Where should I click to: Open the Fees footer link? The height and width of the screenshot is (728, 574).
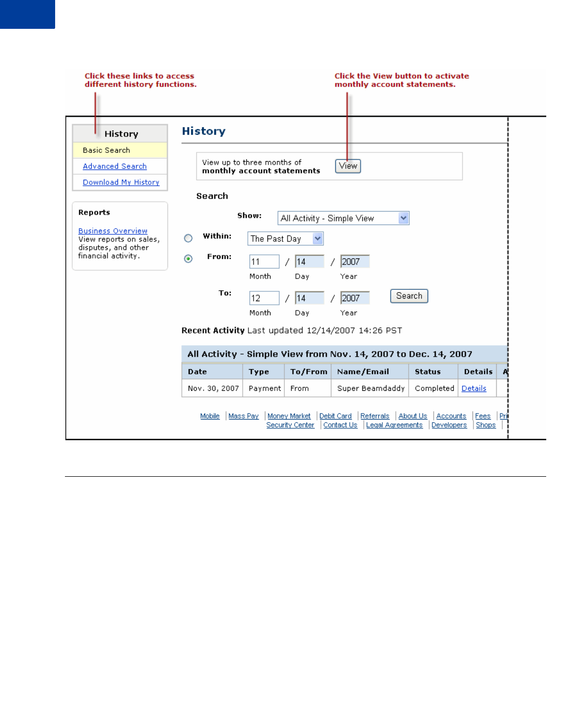click(x=483, y=416)
